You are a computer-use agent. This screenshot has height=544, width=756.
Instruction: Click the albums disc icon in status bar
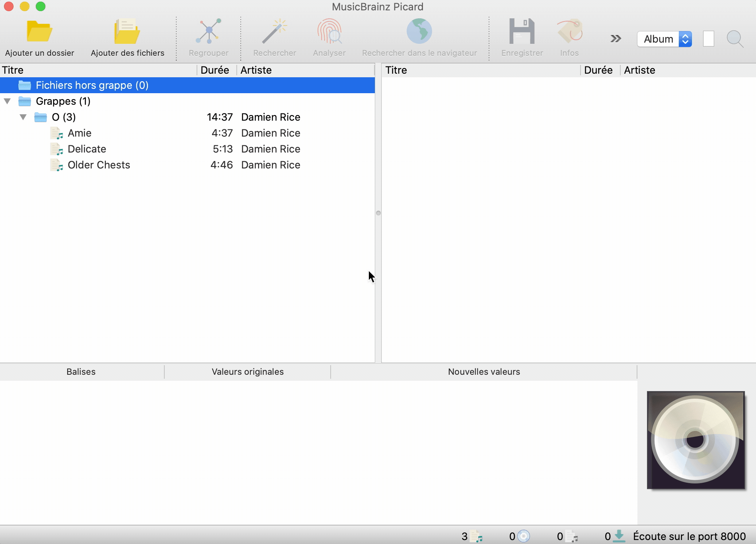click(x=524, y=536)
